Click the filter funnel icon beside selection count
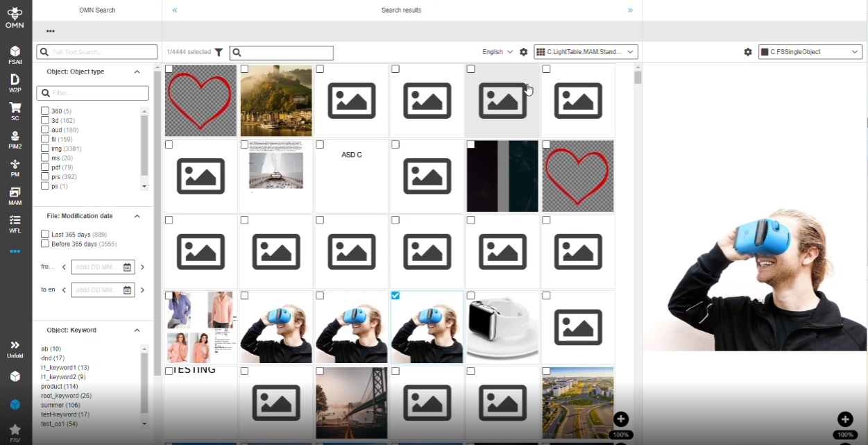Screen dimensions: 868x445 tap(219, 52)
